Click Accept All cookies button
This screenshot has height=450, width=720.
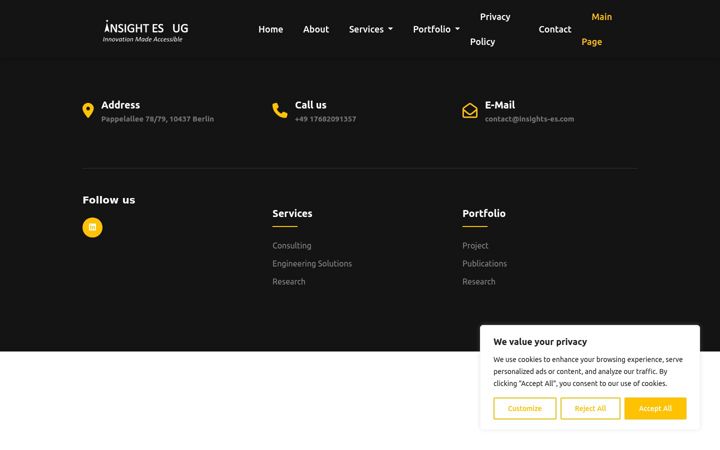click(655, 408)
